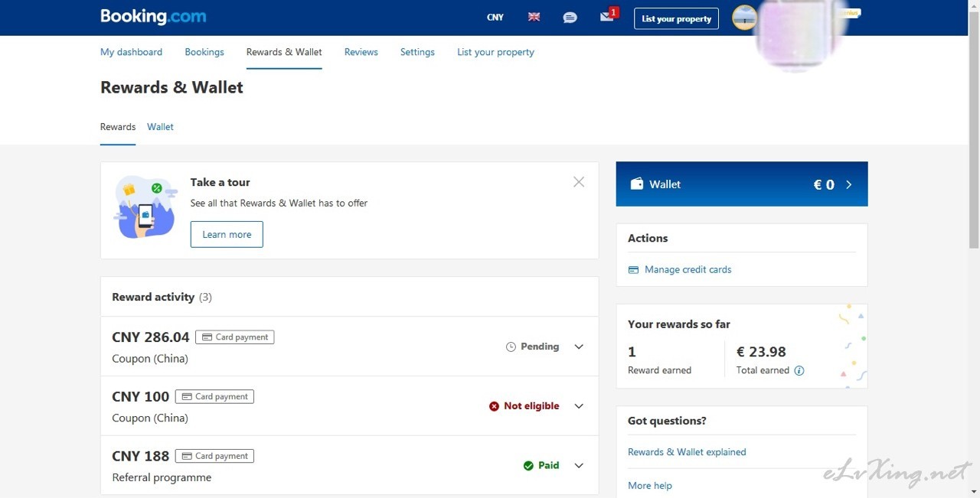Close the Take a tour banner

579,182
